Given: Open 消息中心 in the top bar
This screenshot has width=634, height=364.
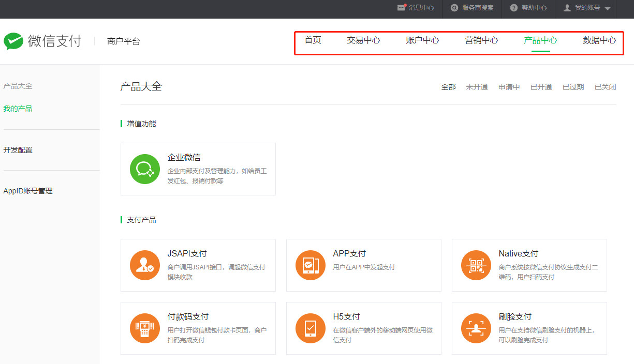Looking at the screenshot, I should coord(421,8).
